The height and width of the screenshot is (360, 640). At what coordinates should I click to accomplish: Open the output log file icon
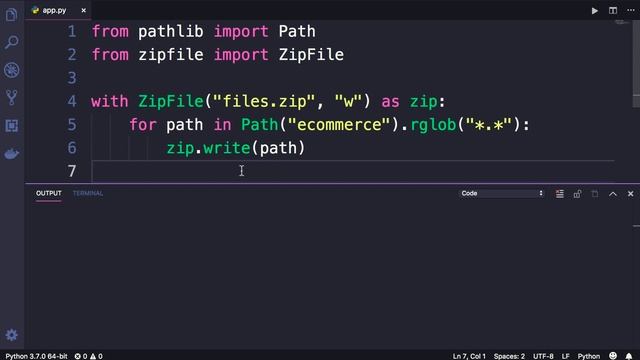click(595, 194)
